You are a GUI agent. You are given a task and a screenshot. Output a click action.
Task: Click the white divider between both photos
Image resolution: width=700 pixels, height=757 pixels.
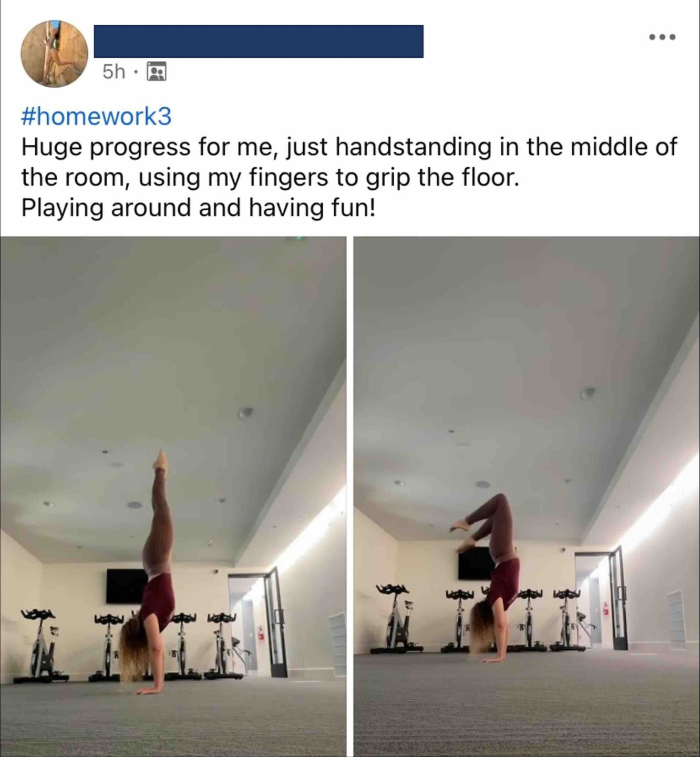tap(350, 497)
